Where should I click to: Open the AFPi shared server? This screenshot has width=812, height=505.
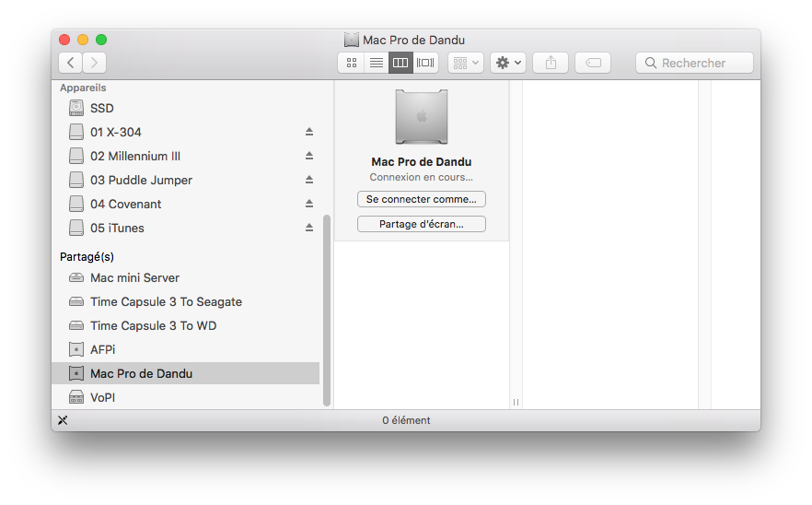click(185, 349)
